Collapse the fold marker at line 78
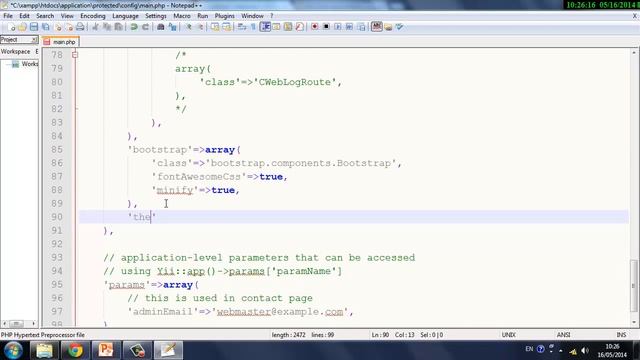 click(x=75, y=55)
